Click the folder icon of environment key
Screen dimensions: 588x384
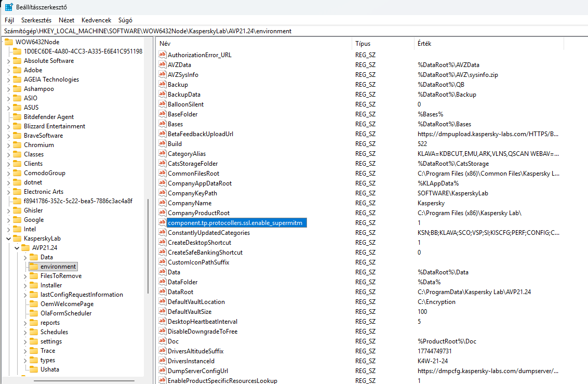point(34,267)
